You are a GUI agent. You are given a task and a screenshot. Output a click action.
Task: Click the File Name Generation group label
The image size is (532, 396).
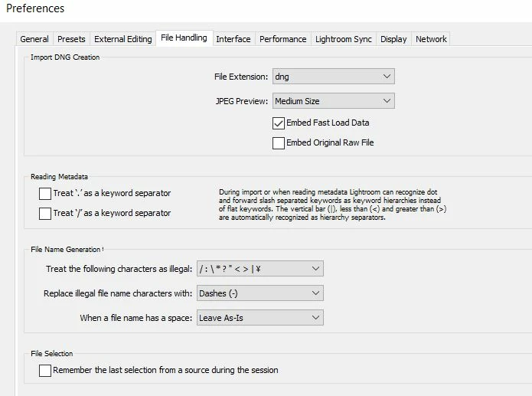66,250
